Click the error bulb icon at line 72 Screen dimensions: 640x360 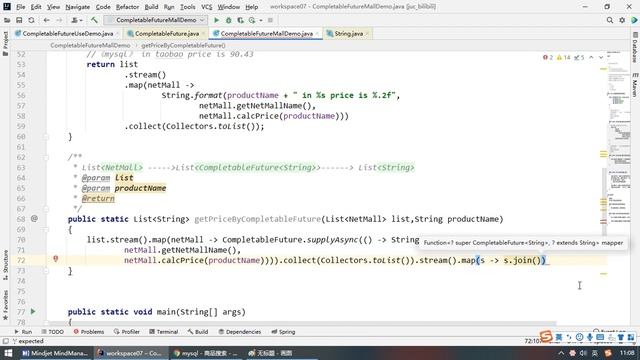point(56,259)
